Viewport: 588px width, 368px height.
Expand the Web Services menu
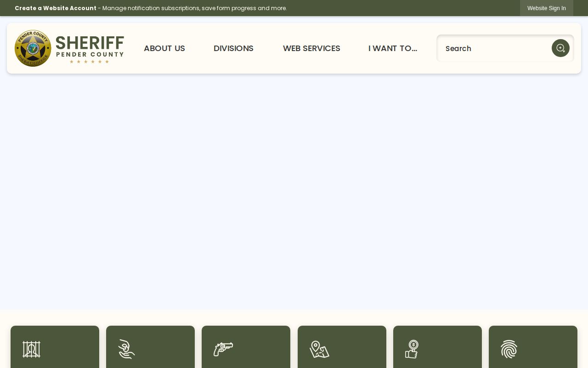[x=311, y=48]
